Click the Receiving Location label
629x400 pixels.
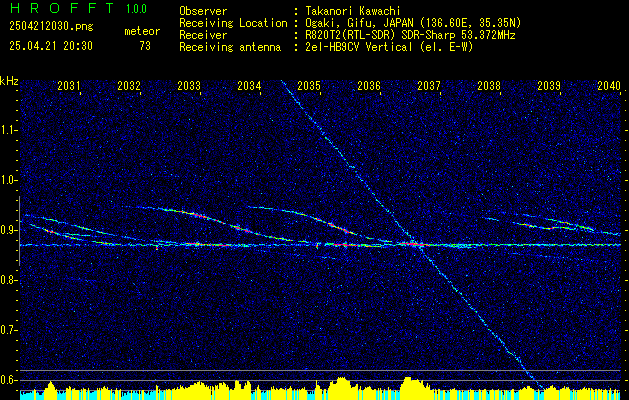(x=233, y=23)
